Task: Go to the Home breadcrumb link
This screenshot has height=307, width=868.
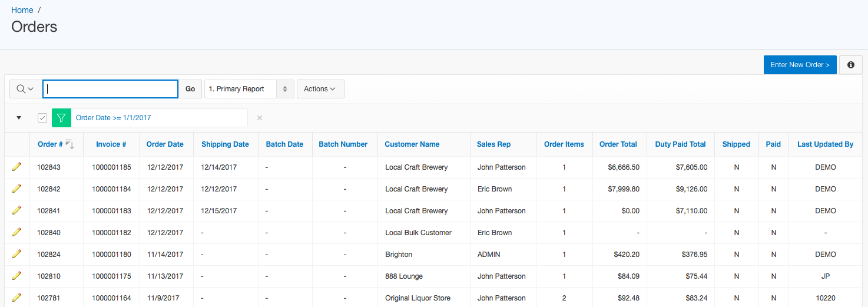Action: [x=22, y=10]
